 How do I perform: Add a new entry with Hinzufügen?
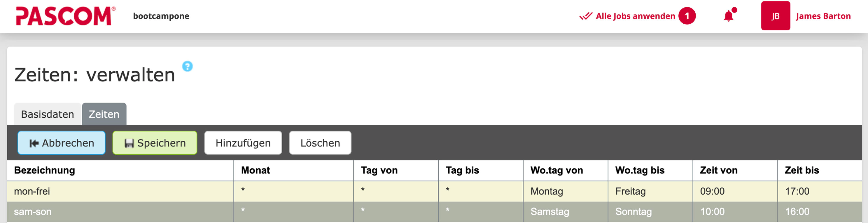(x=243, y=143)
